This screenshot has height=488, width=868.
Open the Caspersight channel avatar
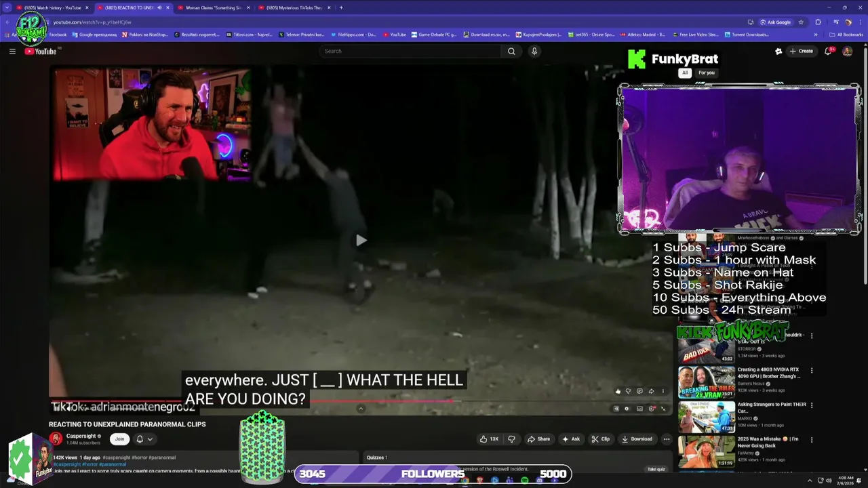[56, 439]
